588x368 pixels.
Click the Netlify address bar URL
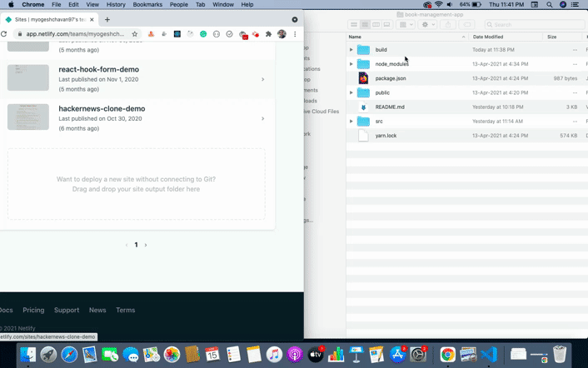tap(75, 34)
